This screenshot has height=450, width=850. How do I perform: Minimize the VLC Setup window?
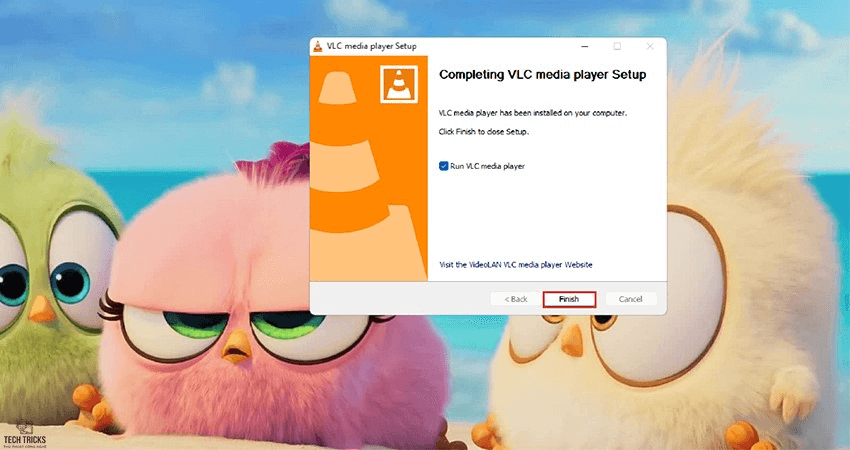[584, 47]
